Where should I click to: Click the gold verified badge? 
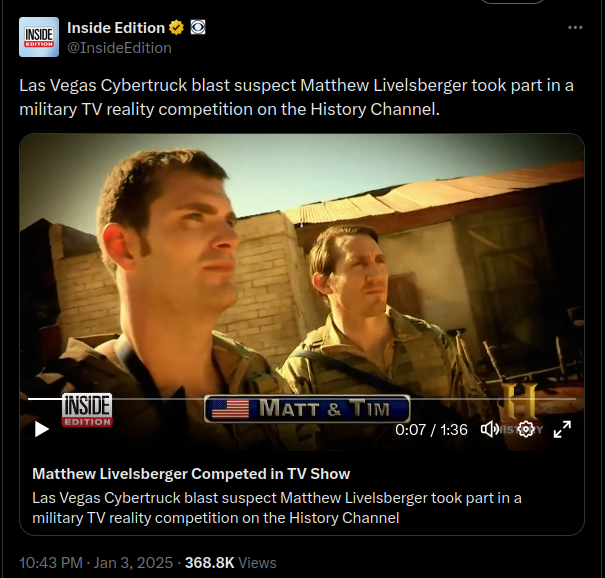(x=177, y=28)
